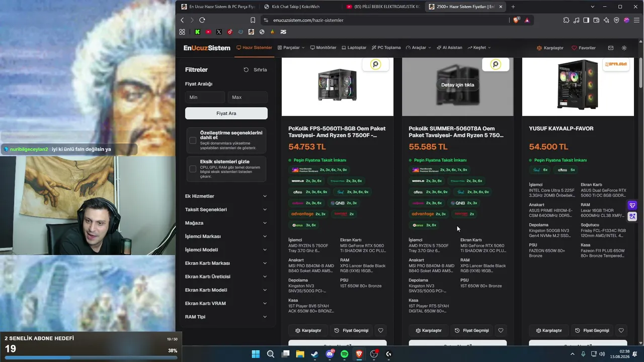
Task: Open the TikTok bookmark in bookmarks bar
Action: point(230,32)
